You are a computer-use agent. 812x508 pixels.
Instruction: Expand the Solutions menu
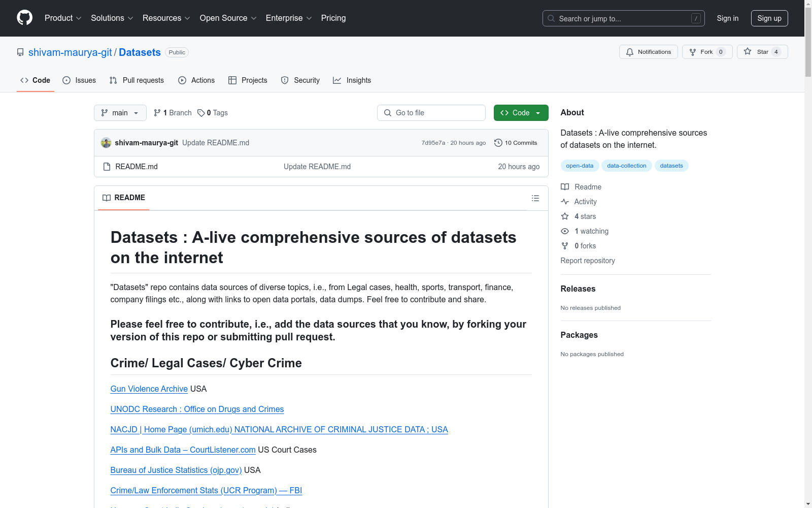pos(112,18)
